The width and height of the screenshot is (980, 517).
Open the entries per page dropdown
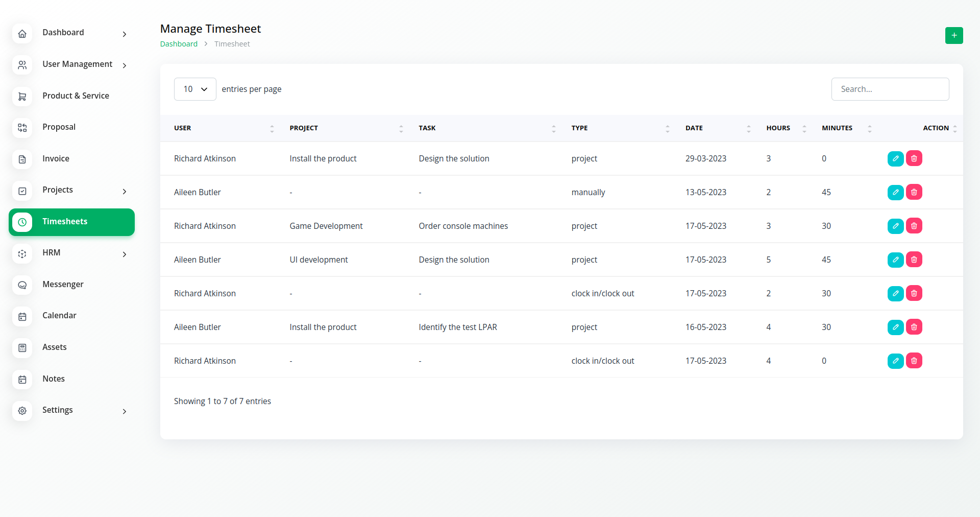tap(195, 89)
